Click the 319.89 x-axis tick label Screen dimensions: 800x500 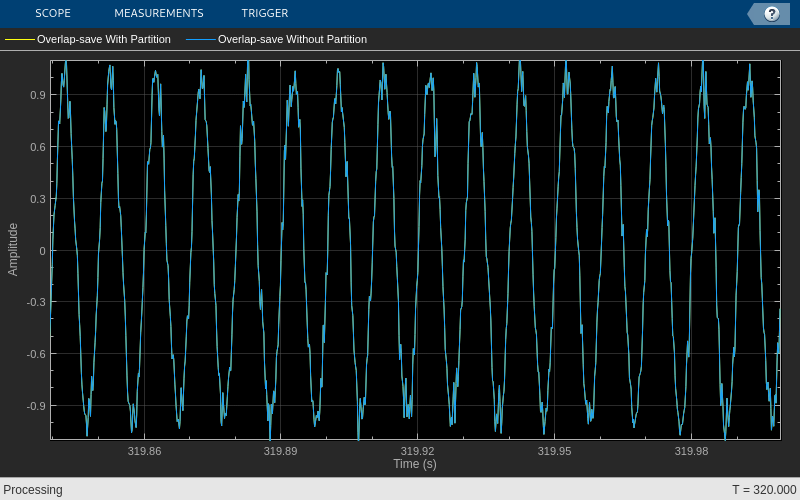tap(281, 451)
